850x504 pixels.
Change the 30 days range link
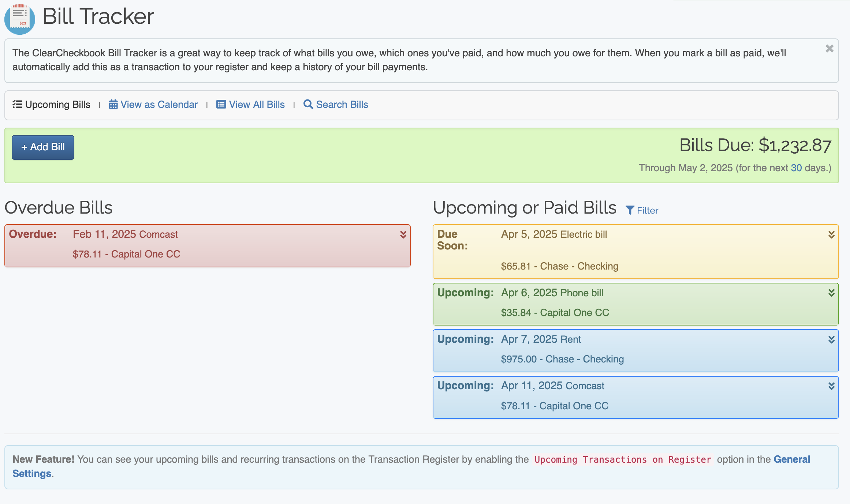pos(796,168)
